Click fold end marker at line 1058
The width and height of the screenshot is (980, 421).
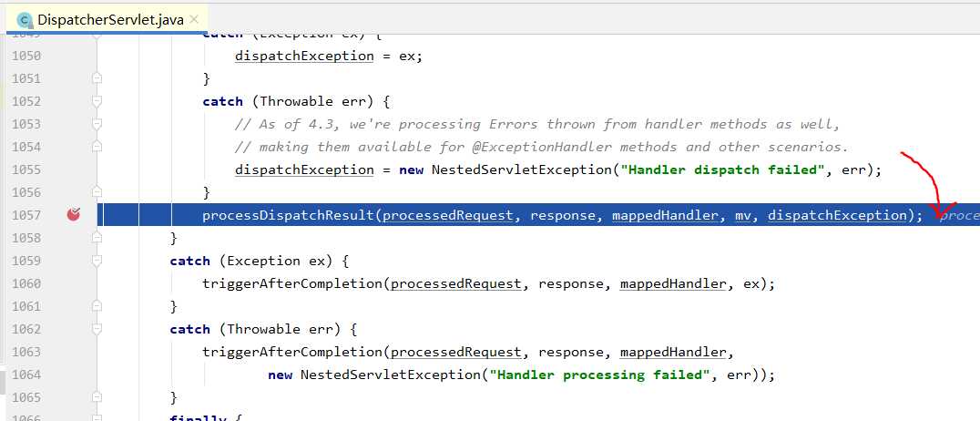pos(97,238)
